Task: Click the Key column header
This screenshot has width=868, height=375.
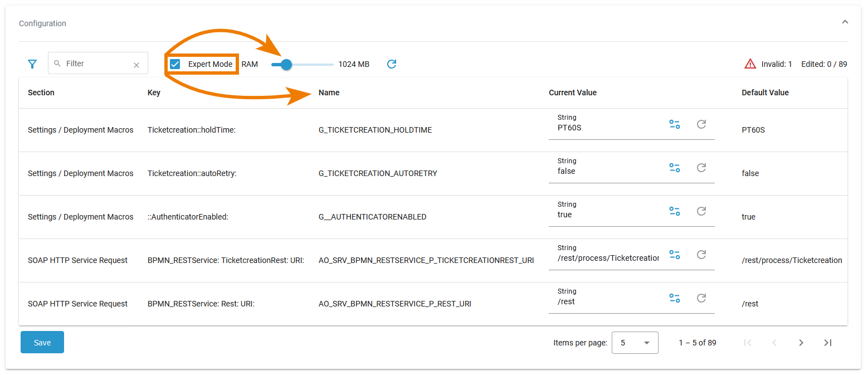Action: pos(154,92)
